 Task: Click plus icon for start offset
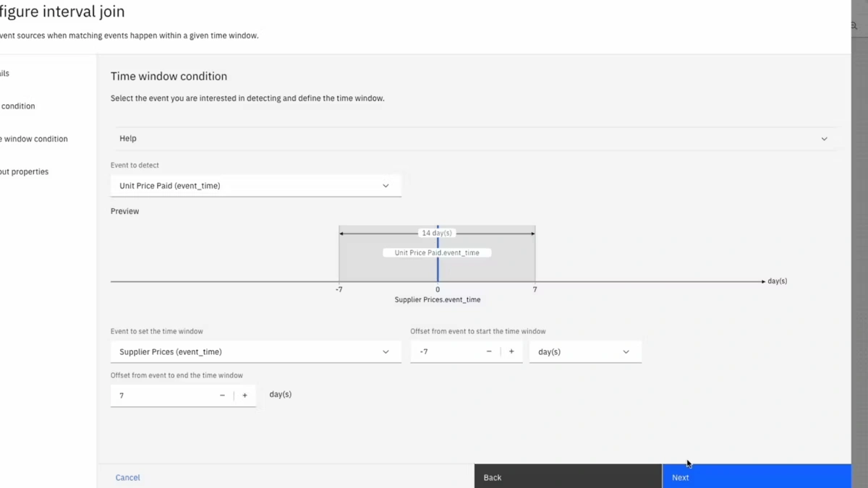click(x=511, y=352)
